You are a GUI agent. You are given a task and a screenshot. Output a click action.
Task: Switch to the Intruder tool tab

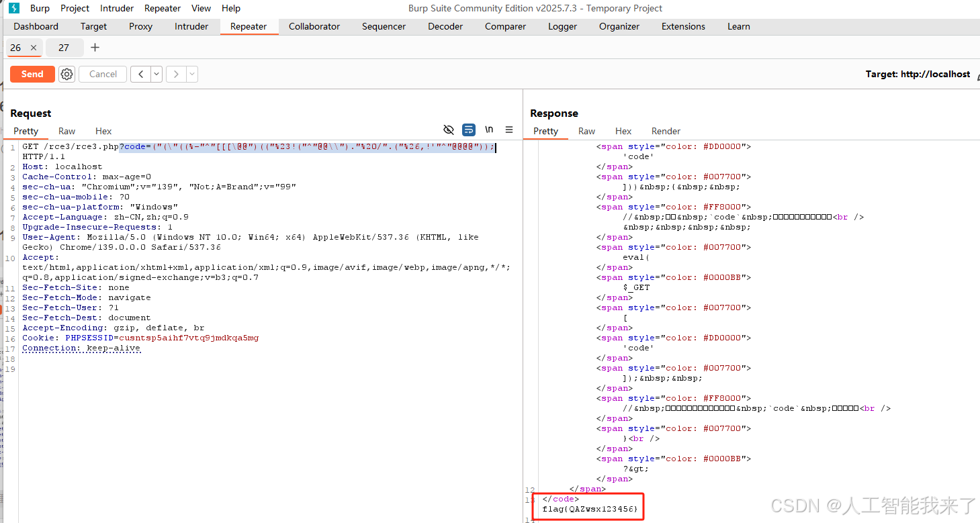(191, 27)
